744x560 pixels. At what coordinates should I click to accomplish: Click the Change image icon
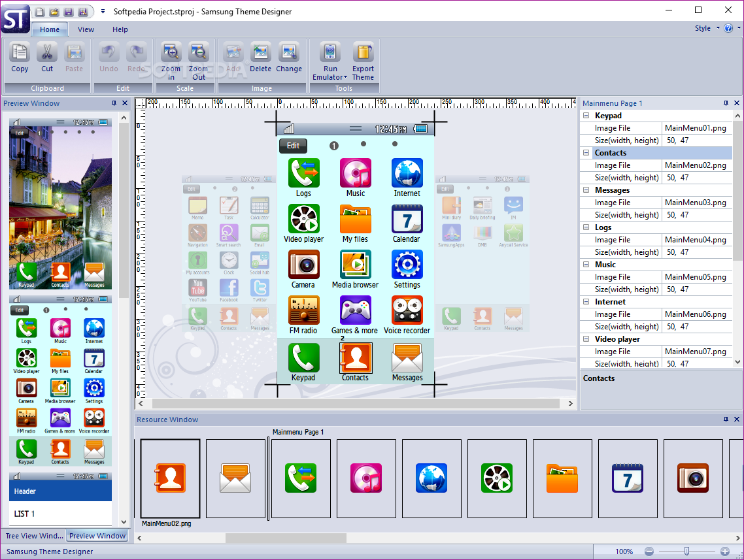point(288,52)
